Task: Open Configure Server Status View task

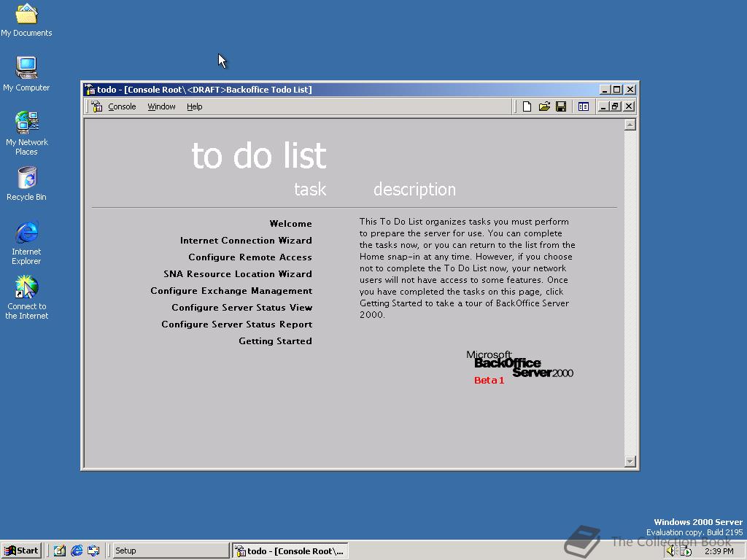Action: click(x=242, y=307)
